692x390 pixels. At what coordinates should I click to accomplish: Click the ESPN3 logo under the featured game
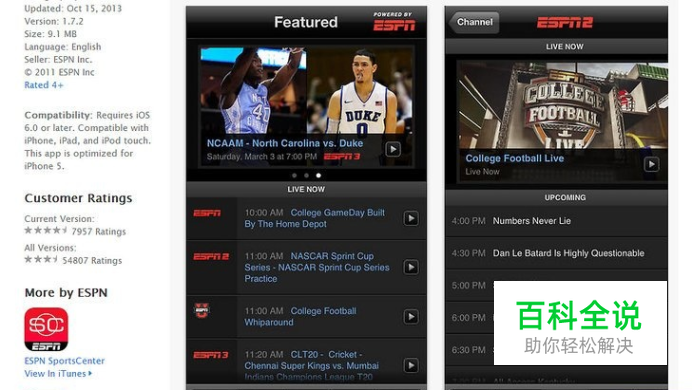(x=342, y=156)
